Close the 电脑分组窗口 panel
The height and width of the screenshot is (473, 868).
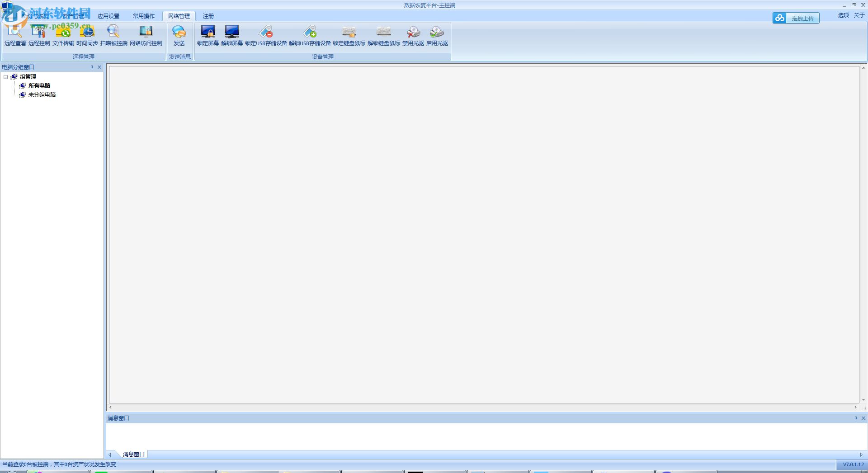pos(99,67)
